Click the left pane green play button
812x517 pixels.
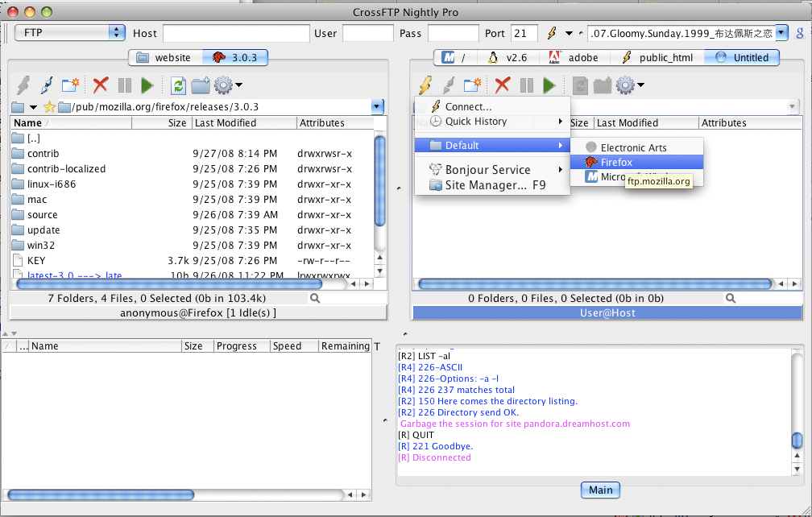pyautogui.click(x=147, y=85)
